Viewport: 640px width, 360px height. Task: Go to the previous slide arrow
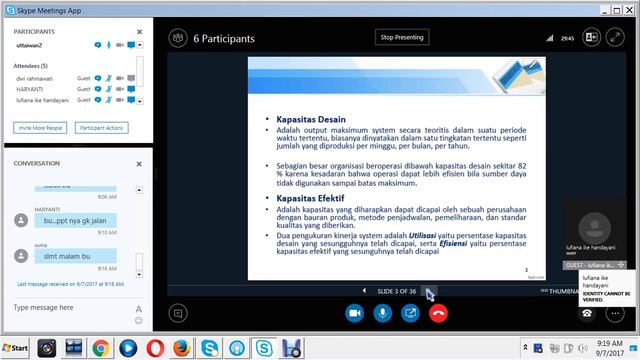364,291
